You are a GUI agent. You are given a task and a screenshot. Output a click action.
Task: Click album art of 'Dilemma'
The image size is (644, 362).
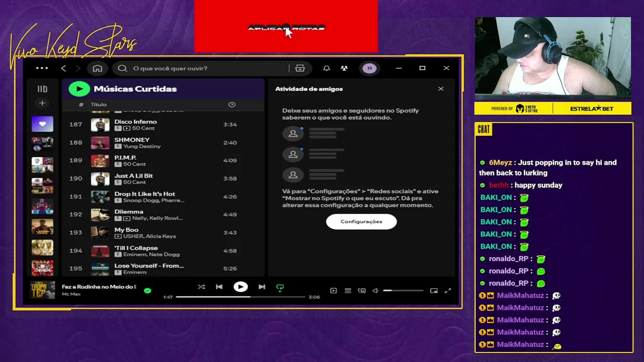click(100, 215)
